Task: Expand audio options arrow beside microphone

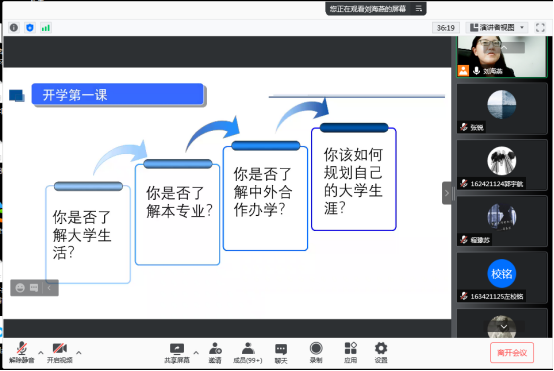Action: tap(41, 352)
